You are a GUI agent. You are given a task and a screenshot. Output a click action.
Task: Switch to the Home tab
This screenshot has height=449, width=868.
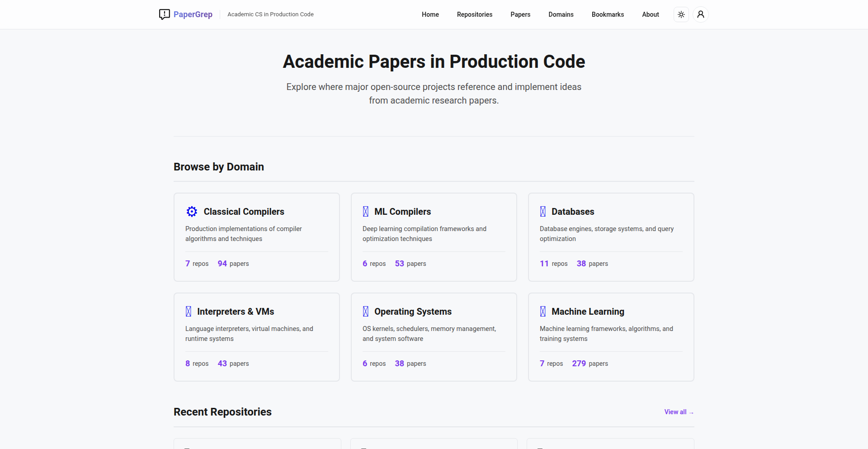(430, 14)
